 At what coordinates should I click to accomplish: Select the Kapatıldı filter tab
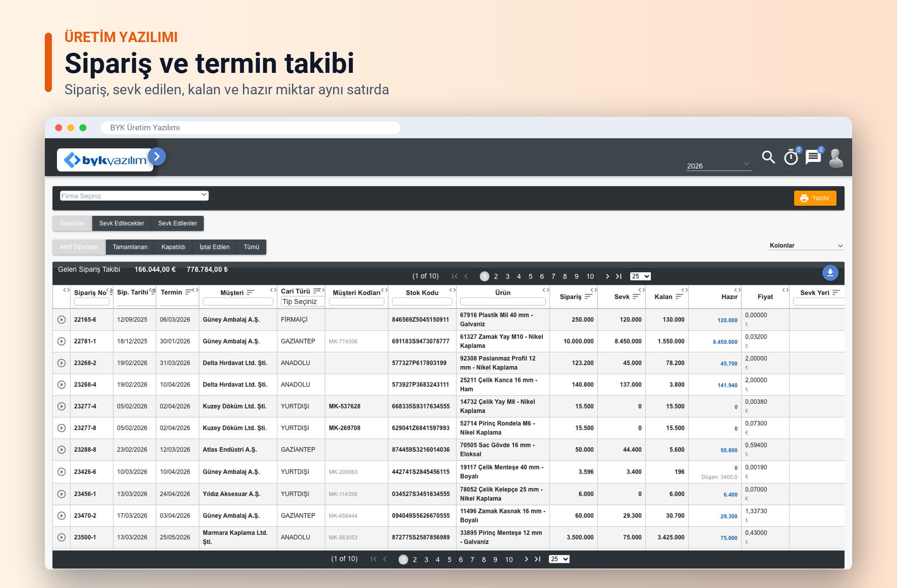pos(173,247)
